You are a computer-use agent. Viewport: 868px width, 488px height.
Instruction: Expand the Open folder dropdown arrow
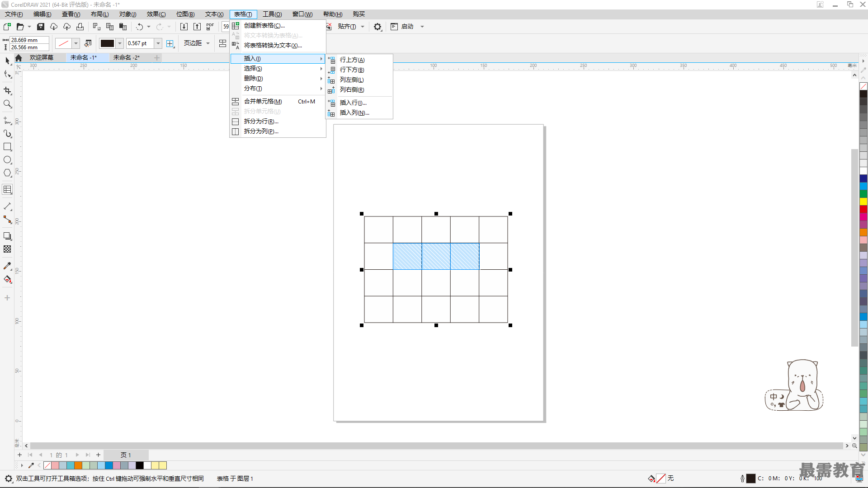29,27
